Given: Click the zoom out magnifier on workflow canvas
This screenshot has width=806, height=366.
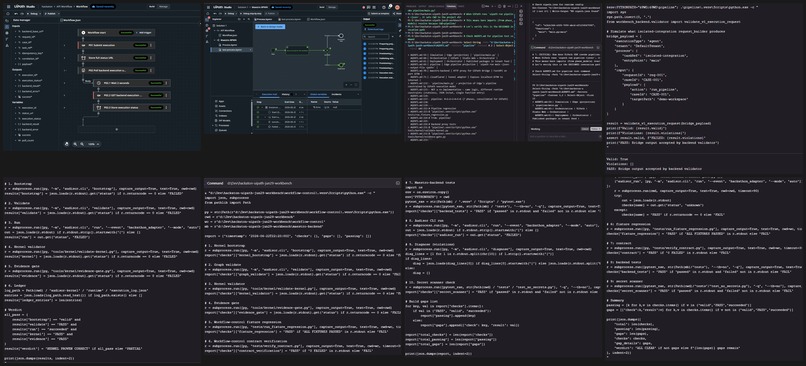Looking at the screenshot, I should coord(82,144).
